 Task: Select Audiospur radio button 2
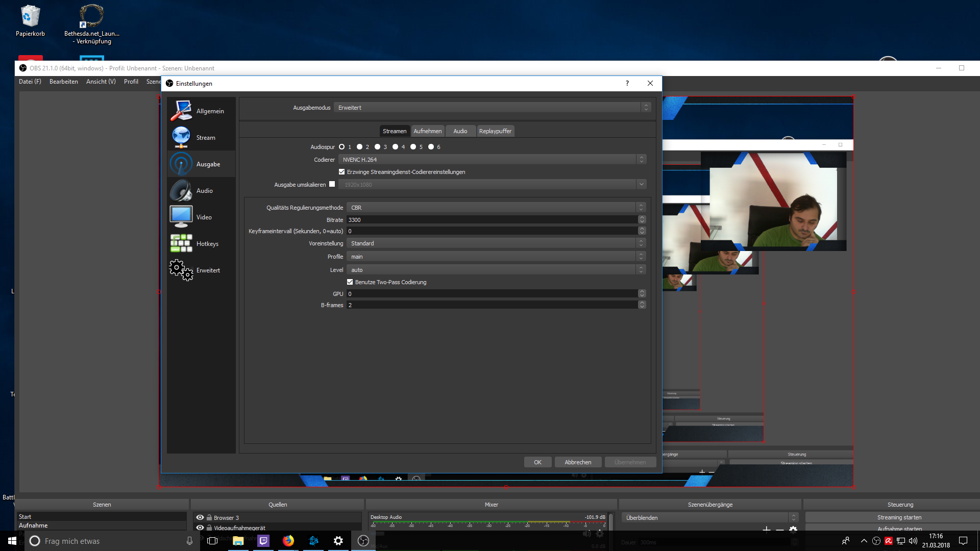tap(360, 147)
